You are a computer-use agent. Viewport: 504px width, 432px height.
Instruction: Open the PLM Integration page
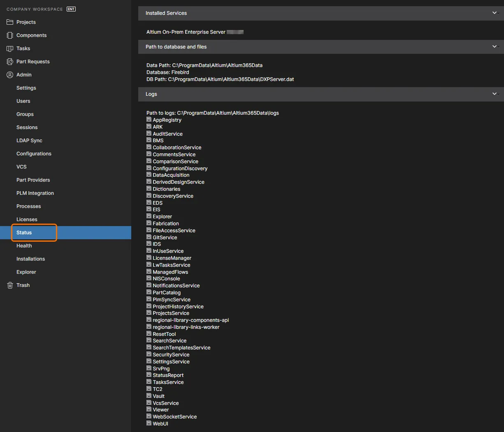35,193
